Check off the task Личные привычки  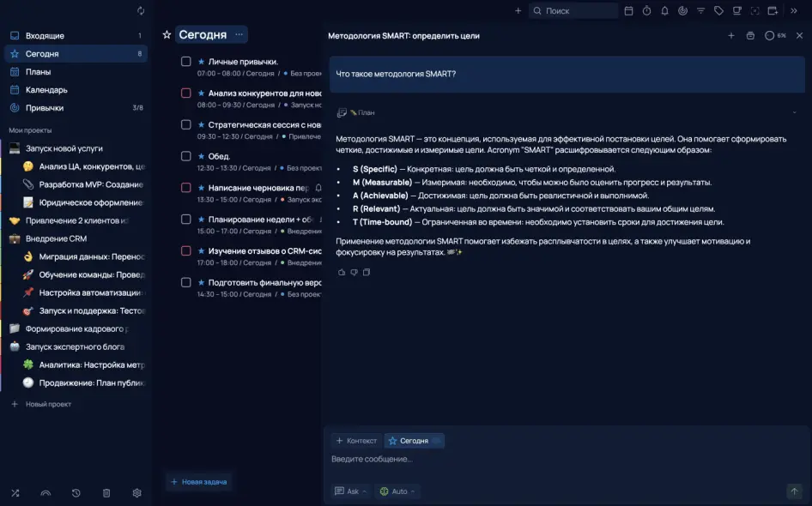[x=186, y=62]
